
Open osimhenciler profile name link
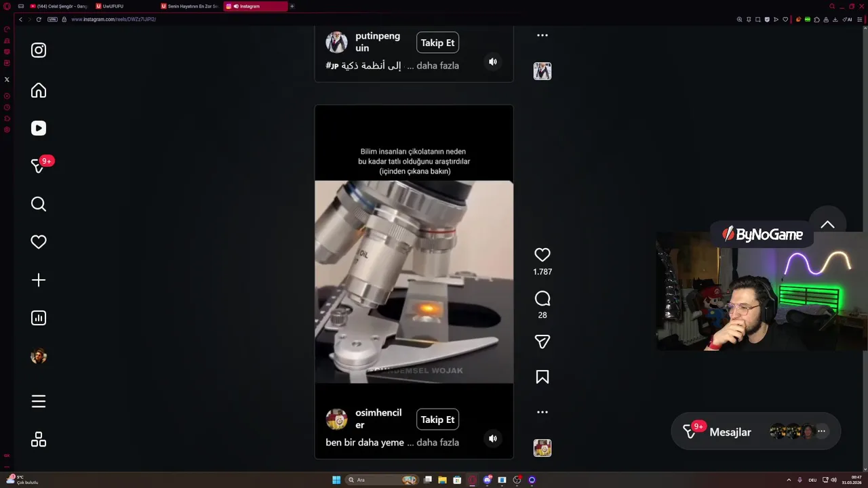(x=378, y=419)
